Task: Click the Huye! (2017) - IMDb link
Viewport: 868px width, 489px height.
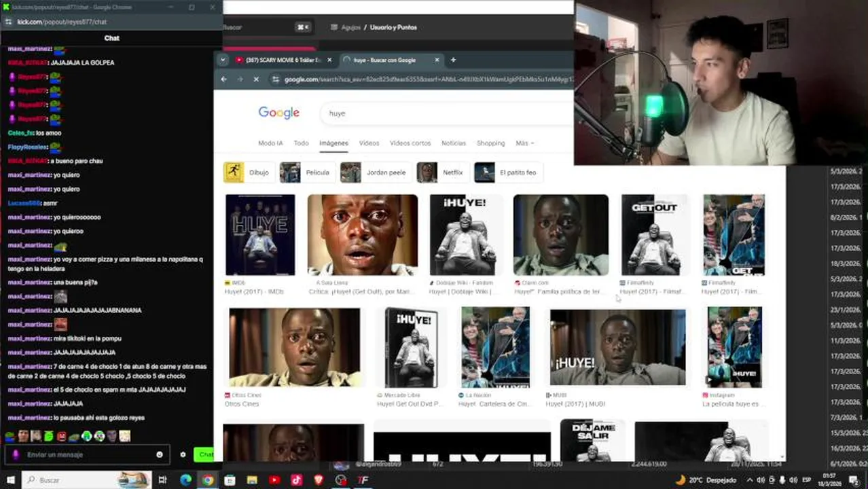Action: tap(254, 292)
